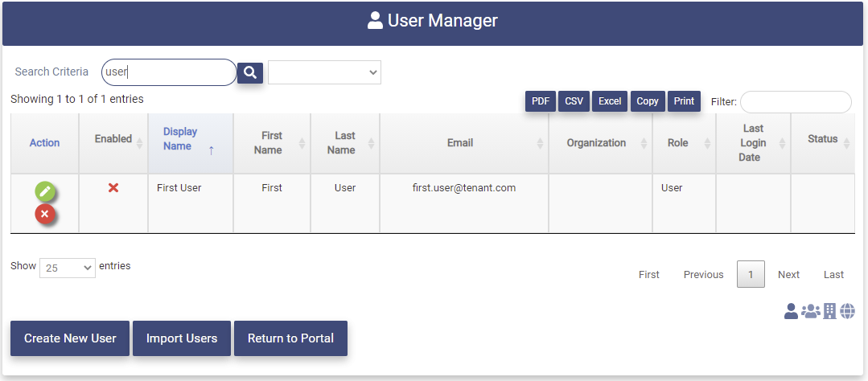
Task: Delete First User with red X icon
Action: (45, 214)
